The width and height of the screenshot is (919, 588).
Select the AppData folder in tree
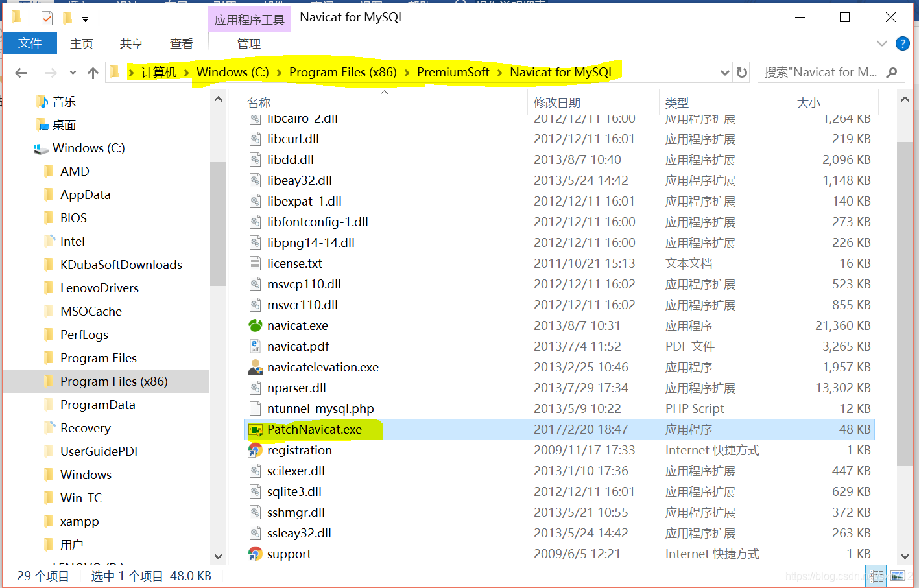tap(85, 194)
